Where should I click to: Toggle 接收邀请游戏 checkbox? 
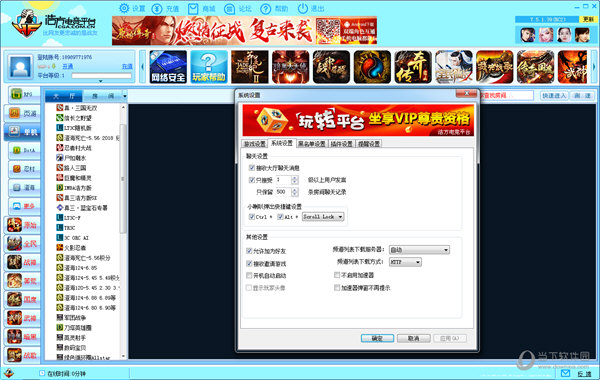(249, 264)
